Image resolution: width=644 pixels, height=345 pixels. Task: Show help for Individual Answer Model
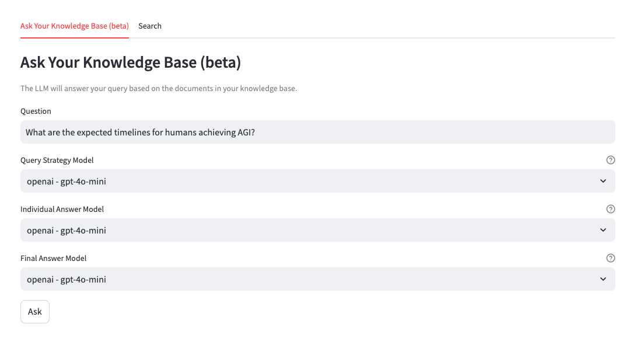611,209
